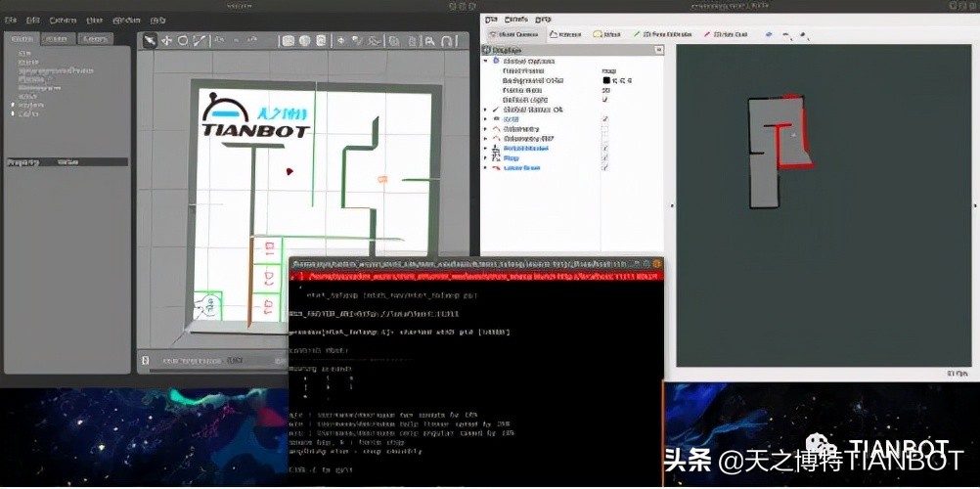Viewport: 980px width, 489px height.
Task: Select the arrow selection tool in Gazebo toolbar
Action: (x=151, y=41)
